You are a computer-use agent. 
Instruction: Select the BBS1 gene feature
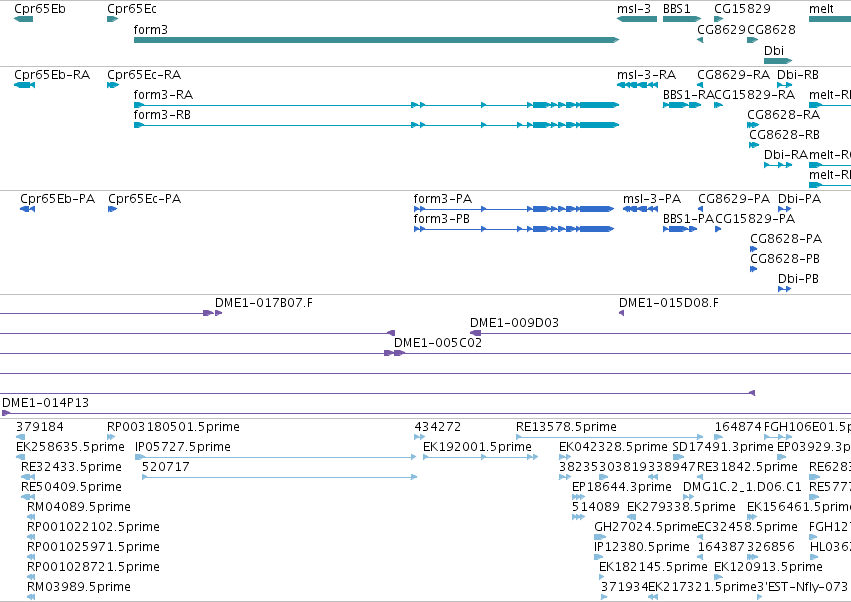click(682, 19)
